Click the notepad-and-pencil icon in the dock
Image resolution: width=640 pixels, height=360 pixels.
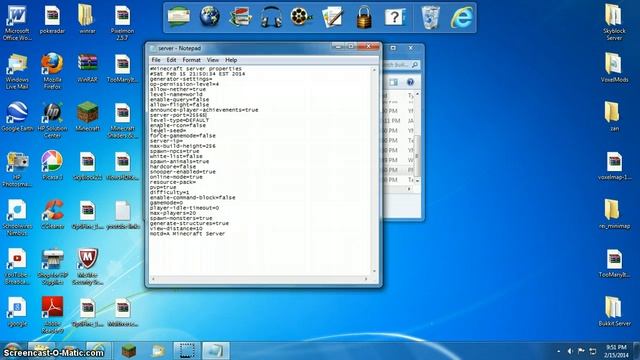coord(332,18)
